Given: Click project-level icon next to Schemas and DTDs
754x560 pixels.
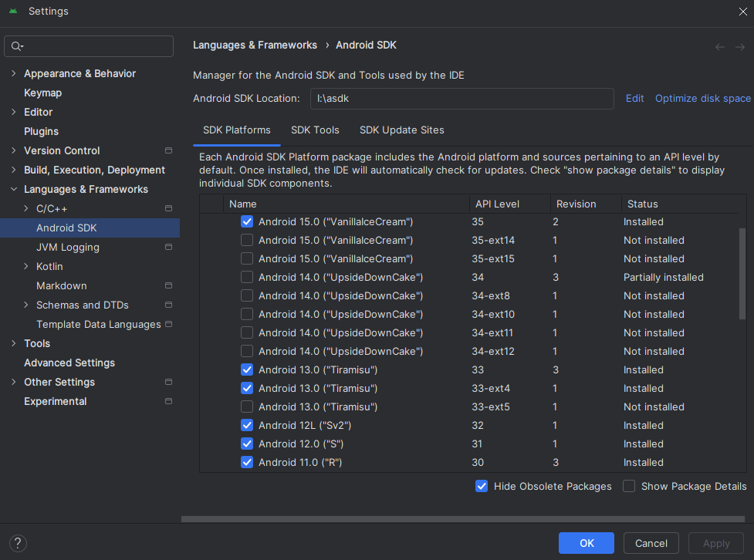Looking at the screenshot, I should point(168,304).
